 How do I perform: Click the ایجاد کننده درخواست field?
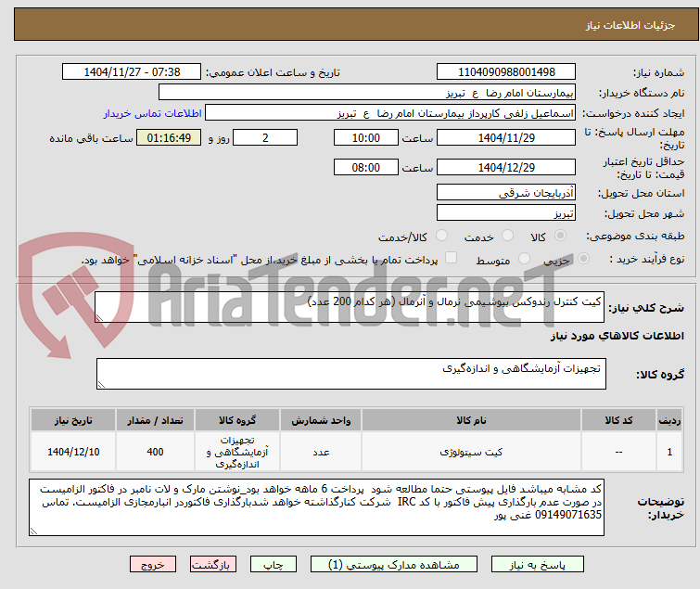[390, 113]
